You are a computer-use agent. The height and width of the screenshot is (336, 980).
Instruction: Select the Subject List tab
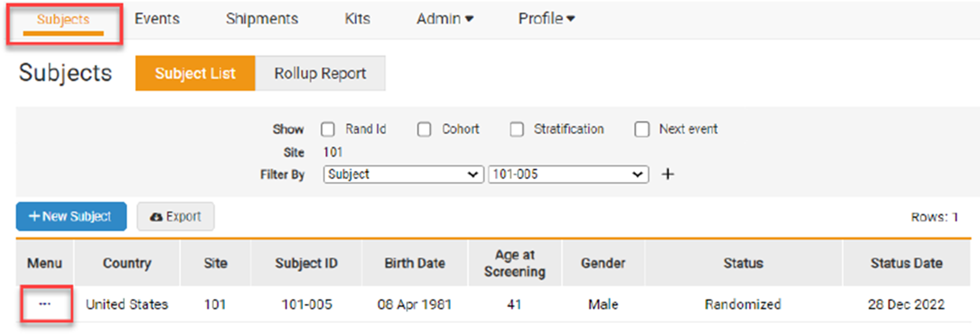point(195,73)
